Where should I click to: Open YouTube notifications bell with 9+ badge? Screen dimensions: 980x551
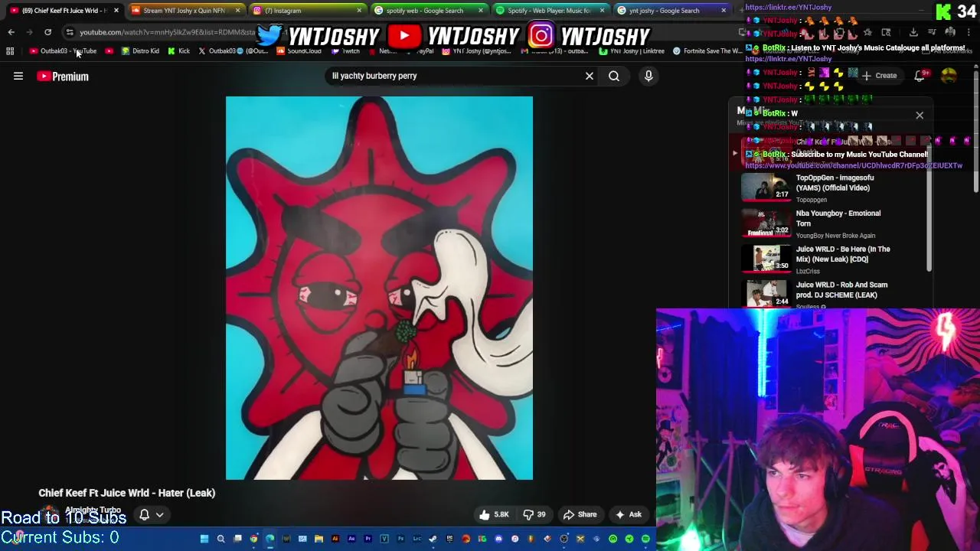(920, 75)
